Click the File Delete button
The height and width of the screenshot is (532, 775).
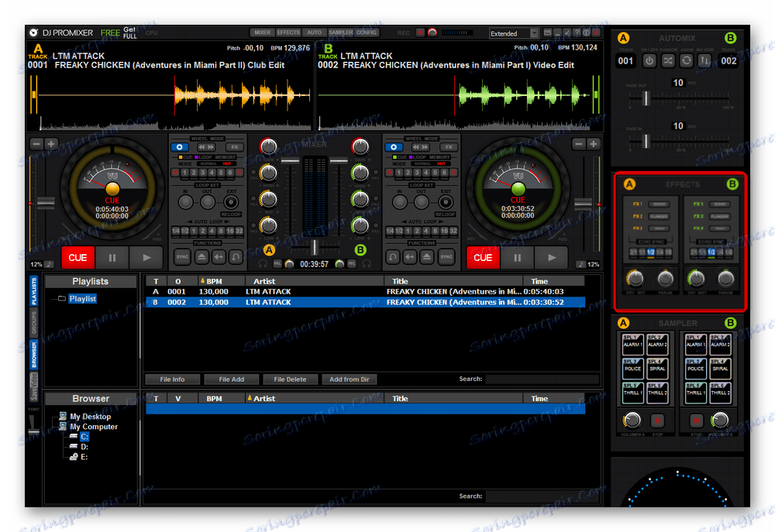[290, 379]
